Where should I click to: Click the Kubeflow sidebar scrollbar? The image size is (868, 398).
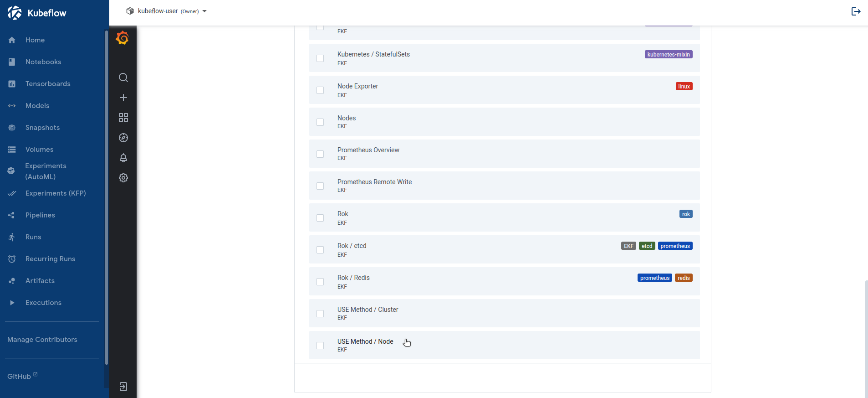pos(107,197)
